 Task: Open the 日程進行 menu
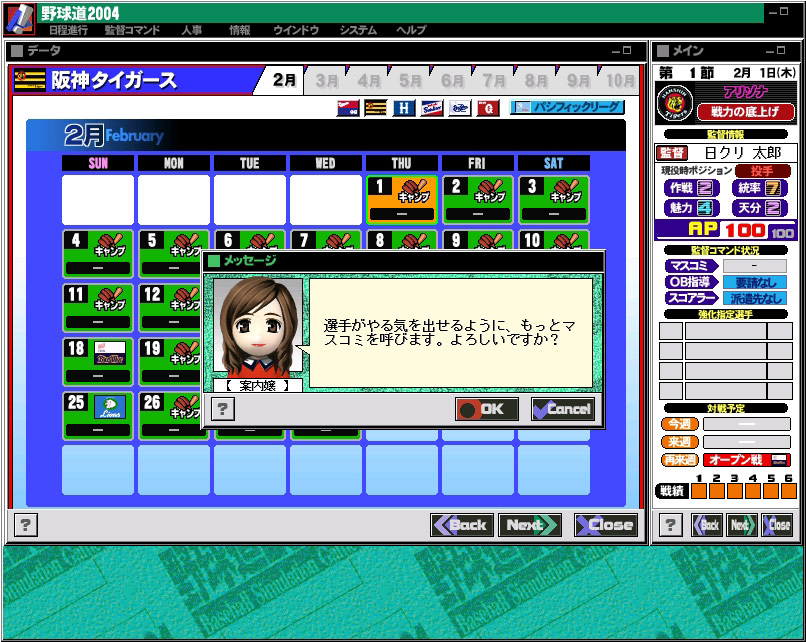point(68,30)
